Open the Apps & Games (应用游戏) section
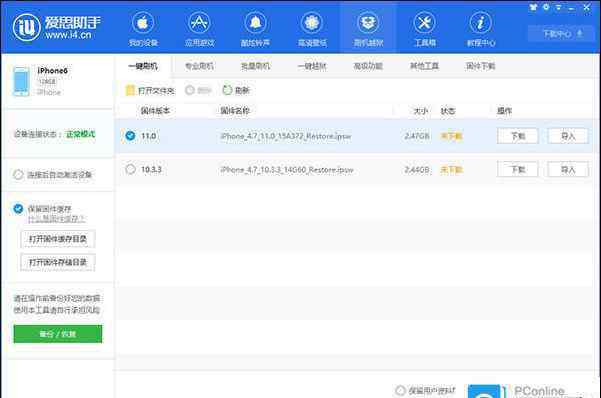The height and width of the screenshot is (398, 601). (199, 29)
